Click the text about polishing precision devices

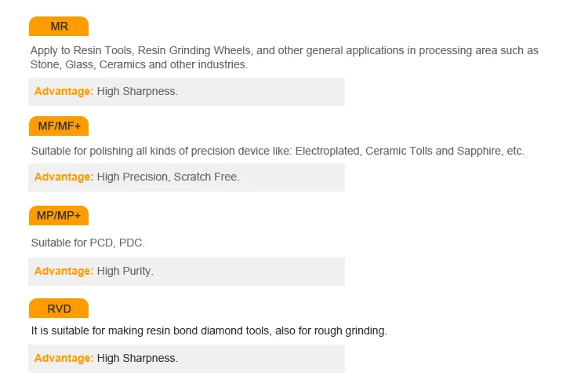click(278, 151)
